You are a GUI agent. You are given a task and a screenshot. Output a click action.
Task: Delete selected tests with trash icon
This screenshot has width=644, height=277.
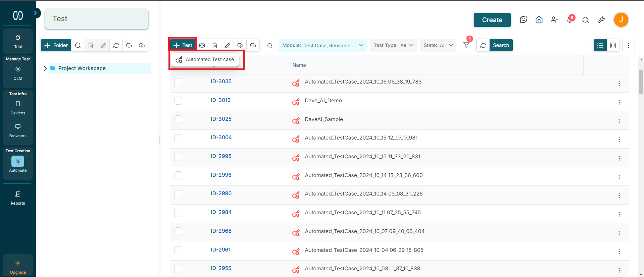tap(215, 45)
